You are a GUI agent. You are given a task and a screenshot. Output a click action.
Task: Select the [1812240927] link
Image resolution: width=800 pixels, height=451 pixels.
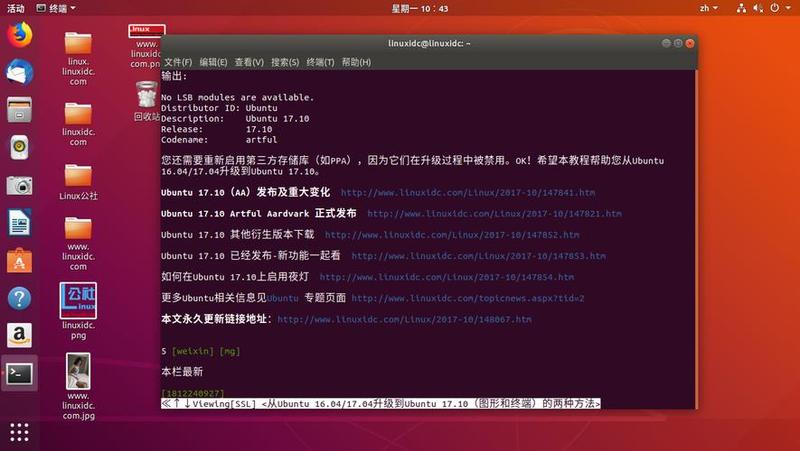coord(193,393)
